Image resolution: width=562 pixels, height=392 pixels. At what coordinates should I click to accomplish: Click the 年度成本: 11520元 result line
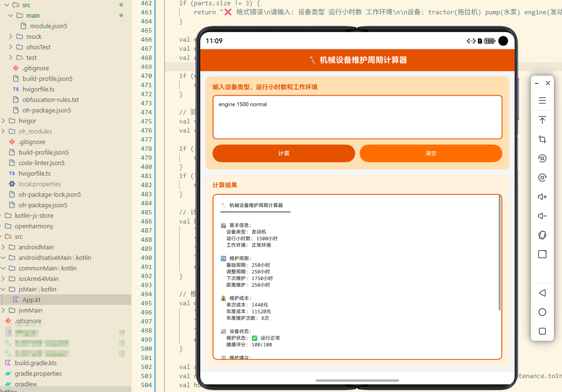tap(248, 312)
